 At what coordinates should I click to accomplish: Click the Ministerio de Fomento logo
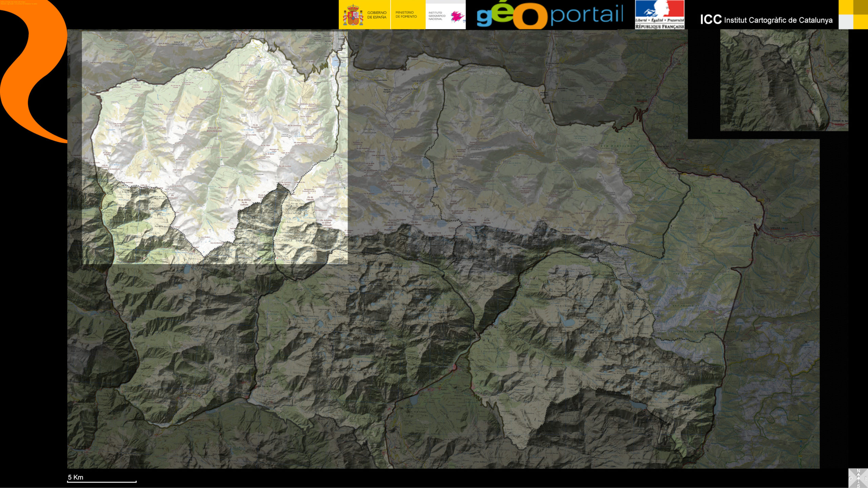click(406, 15)
